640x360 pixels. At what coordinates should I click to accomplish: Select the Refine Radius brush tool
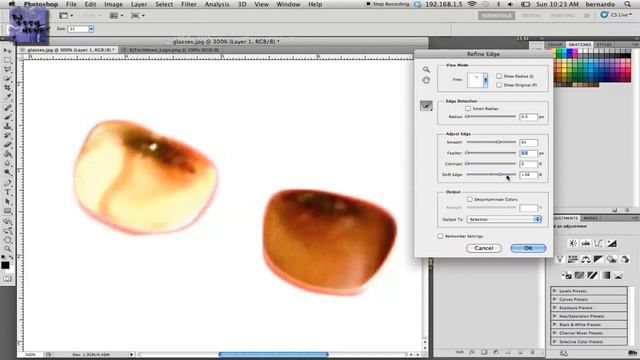(426, 106)
